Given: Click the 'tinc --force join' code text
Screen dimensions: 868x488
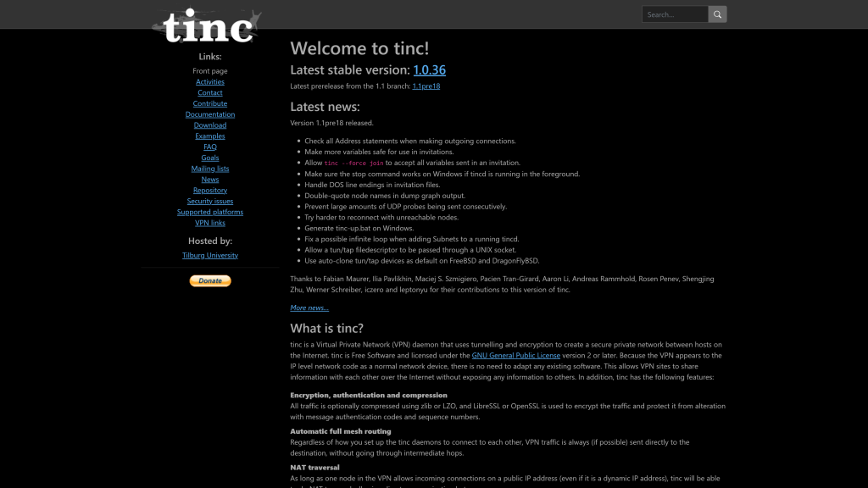Looking at the screenshot, I should (353, 164).
